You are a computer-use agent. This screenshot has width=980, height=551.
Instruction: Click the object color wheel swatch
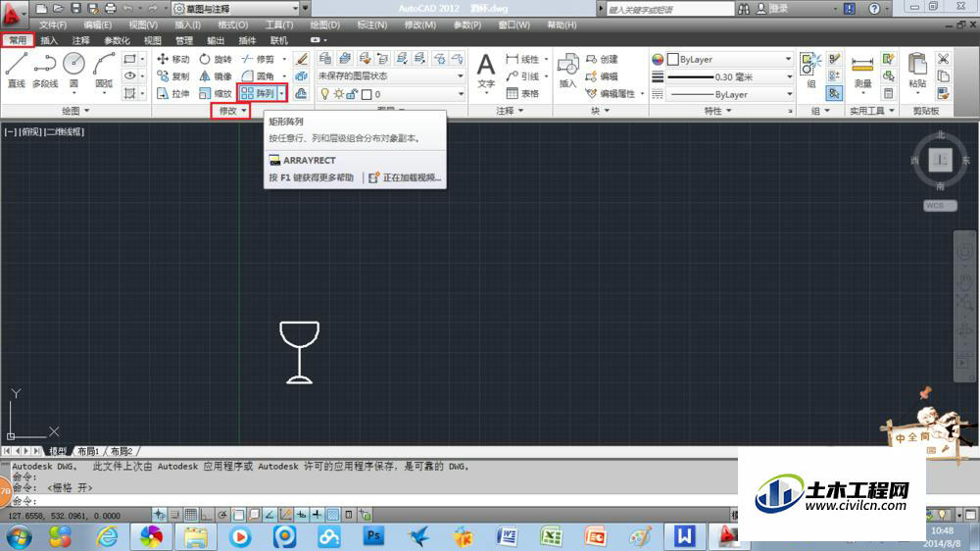pyautogui.click(x=658, y=60)
